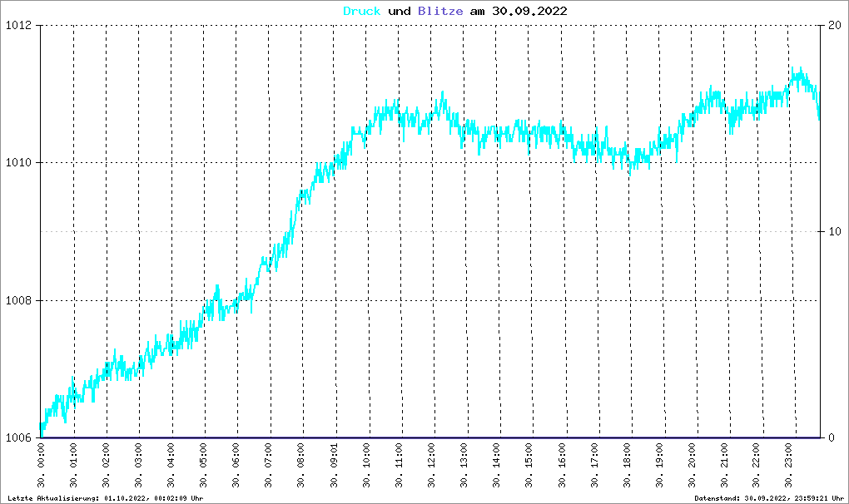
Task: Click the time label '30. 09:01'
Action: point(334,466)
